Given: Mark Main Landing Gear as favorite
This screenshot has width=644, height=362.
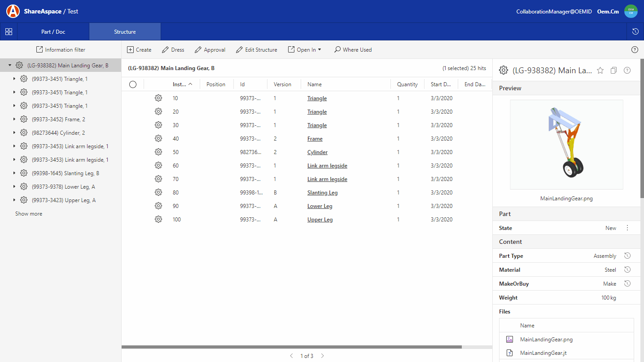Looking at the screenshot, I should coord(600,70).
